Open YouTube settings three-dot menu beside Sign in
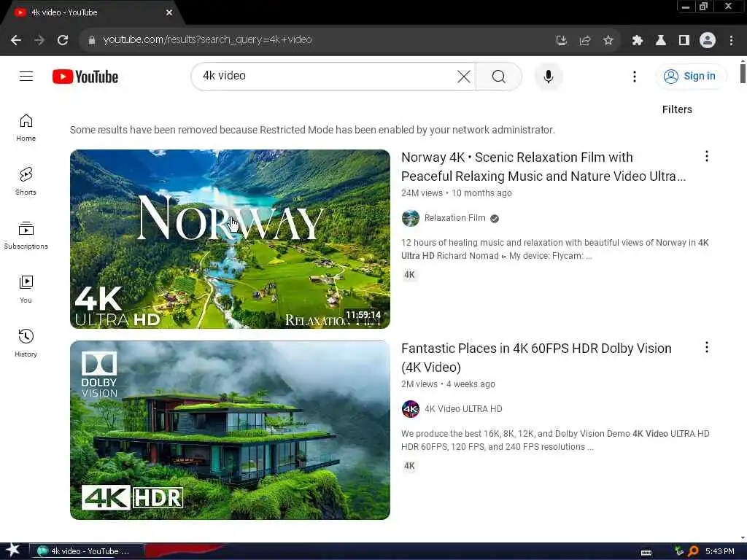This screenshot has height=560, width=747. click(x=634, y=77)
